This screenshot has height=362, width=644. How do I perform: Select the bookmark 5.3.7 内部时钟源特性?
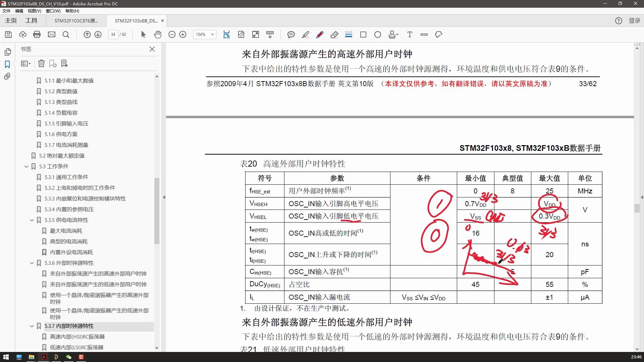click(69, 326)
